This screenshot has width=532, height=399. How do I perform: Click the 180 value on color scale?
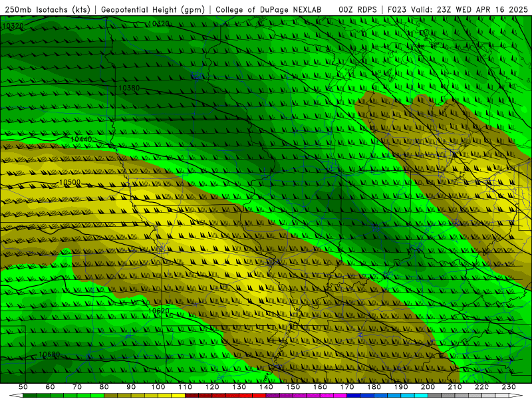374,387
